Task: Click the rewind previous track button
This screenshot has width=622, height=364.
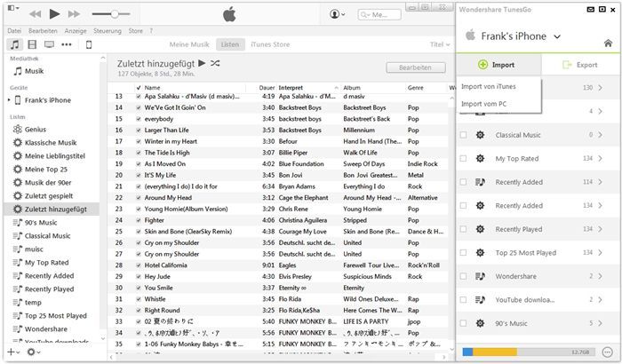Action: 35,14
